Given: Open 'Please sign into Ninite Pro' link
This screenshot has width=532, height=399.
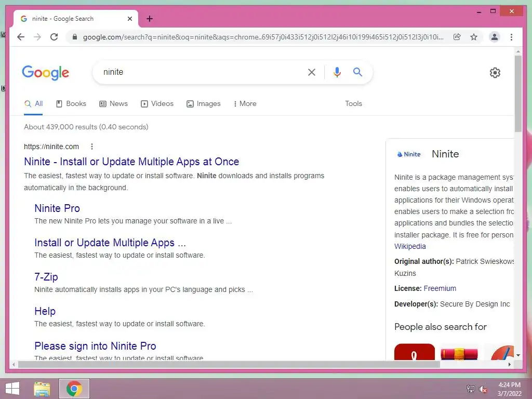Looking at the screenshot, I should pos(95,345).
